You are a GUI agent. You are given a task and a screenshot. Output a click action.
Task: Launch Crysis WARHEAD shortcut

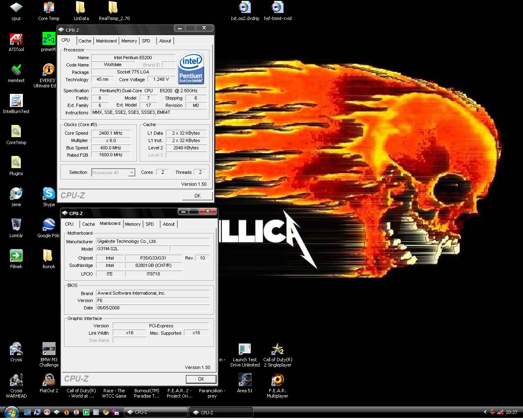coord(16,386)
